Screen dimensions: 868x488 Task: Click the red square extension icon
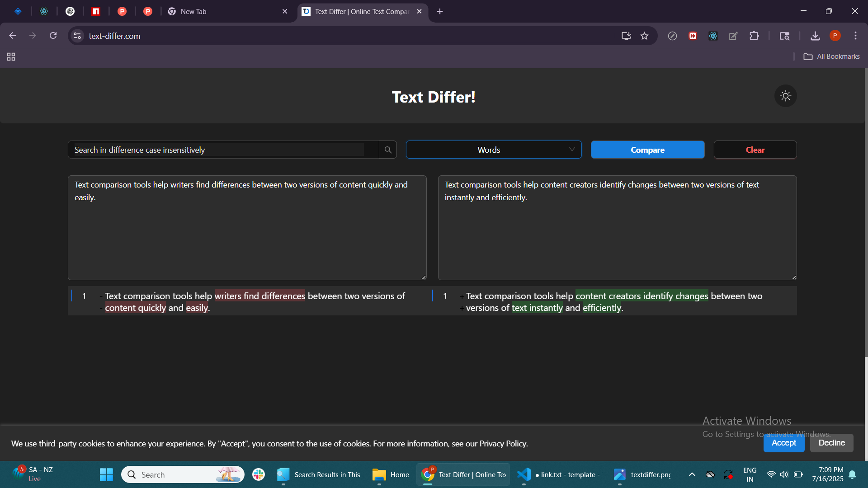693,36
